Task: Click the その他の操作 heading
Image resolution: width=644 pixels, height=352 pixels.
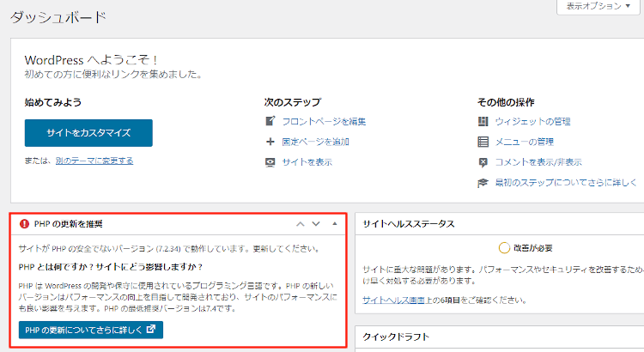Action: (x=506, y=102)
